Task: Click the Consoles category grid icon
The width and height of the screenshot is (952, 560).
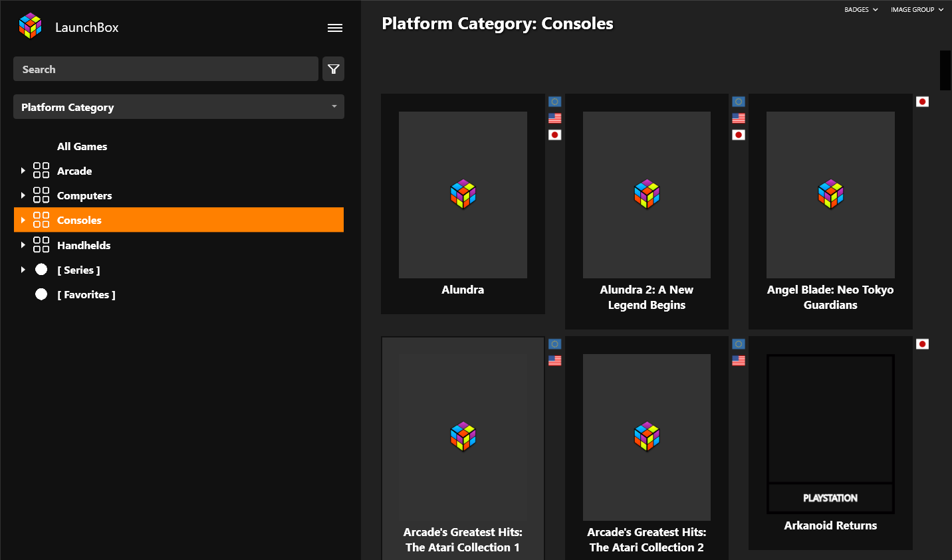Action: pyautogui.click(x=41, y=220)
